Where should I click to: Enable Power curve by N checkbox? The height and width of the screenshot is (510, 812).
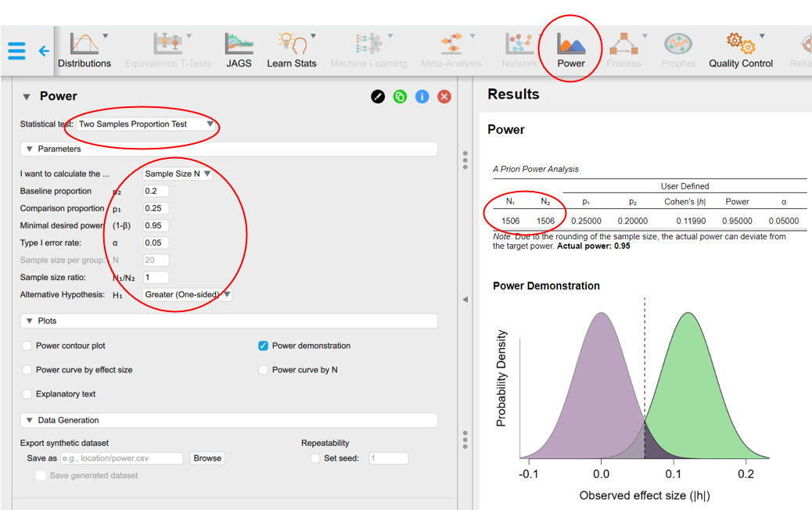[263, 370]
